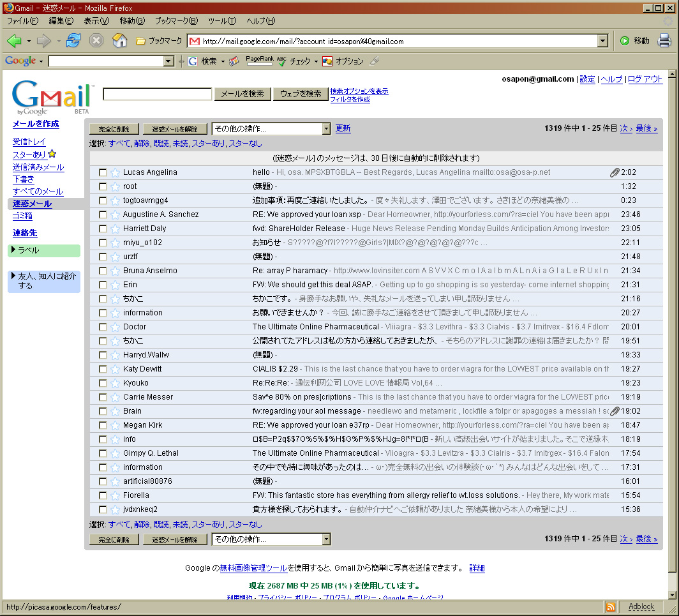The height and width of the screenshot is (616, 679).
Task: Open その他の操作 dropdown below the message list
Action: [271, 539]
